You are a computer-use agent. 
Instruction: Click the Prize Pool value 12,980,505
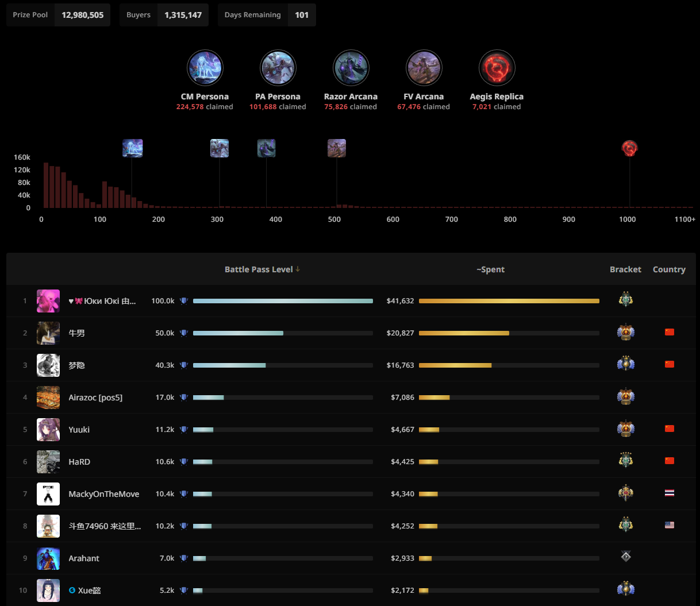(83, 15)
